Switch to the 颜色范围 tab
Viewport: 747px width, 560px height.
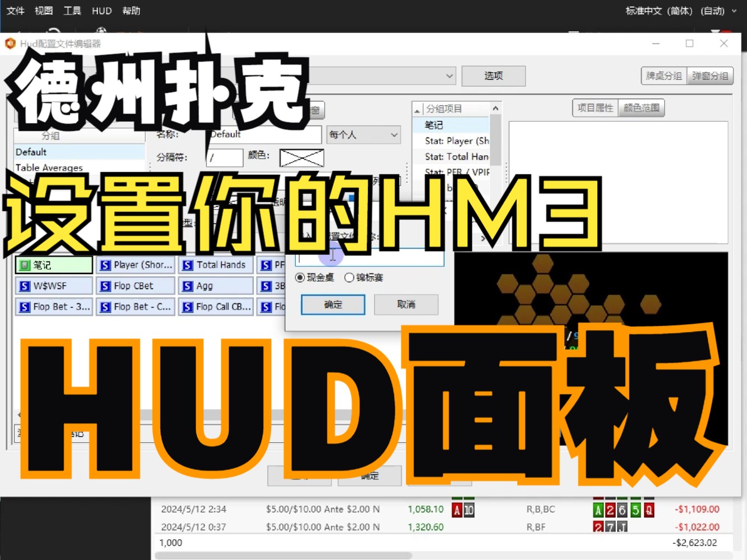tap(641, 108)
